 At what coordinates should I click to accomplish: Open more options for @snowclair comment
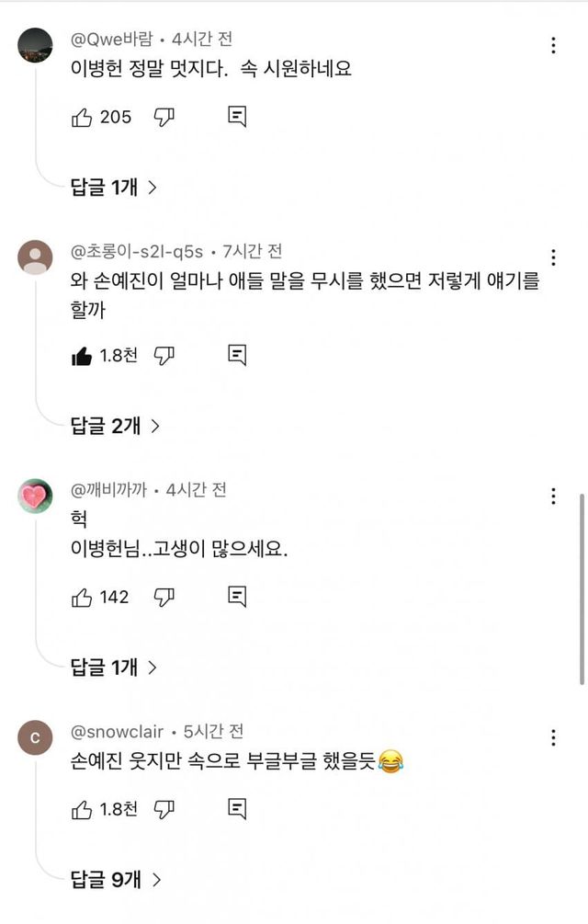click(x=553, y=738)
